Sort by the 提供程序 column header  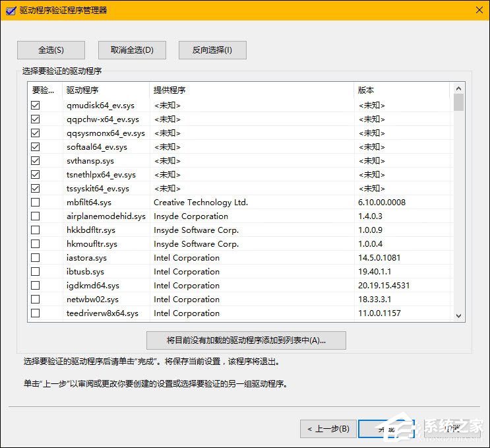pos(251,90)
